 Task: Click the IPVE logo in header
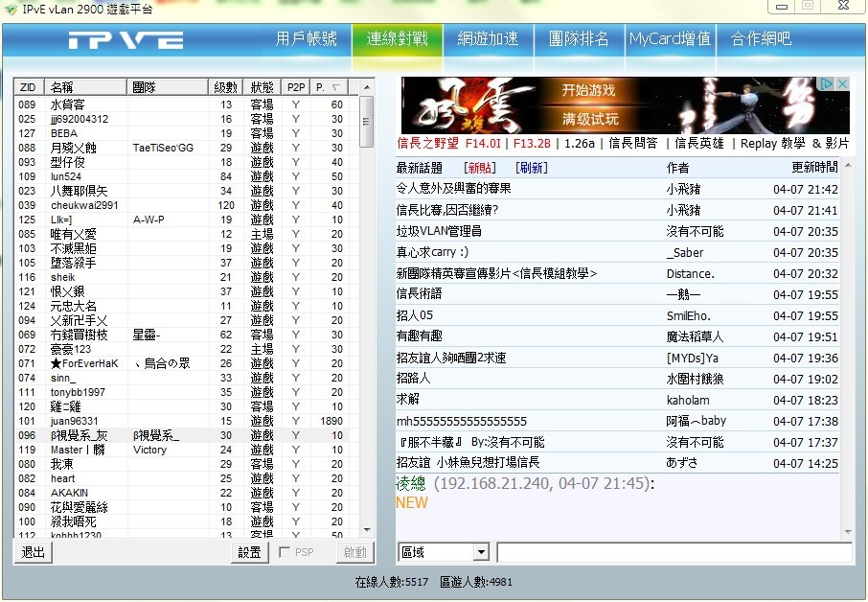tap(126, 40)
